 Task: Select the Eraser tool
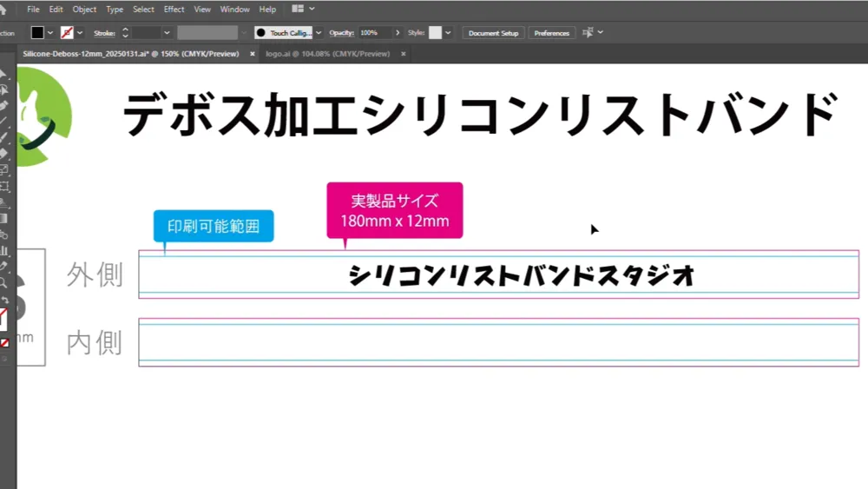3,154
